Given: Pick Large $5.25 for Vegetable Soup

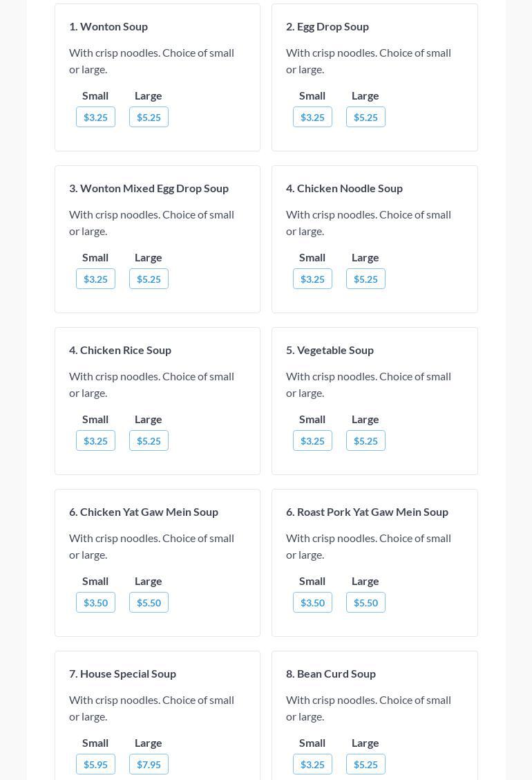Looking at the screenshot, I should click(365, 440).
